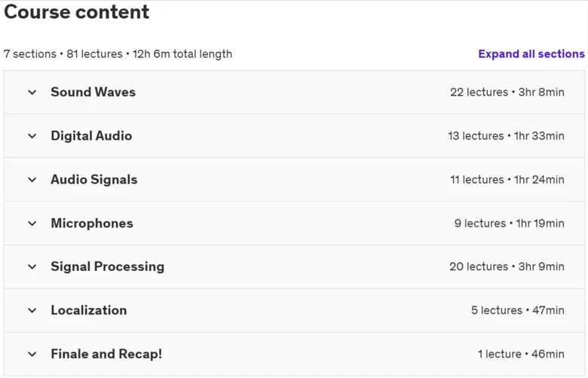Expand the Digital Audio section chevron
The image size is (588, 378).
[x=32, y=136]
